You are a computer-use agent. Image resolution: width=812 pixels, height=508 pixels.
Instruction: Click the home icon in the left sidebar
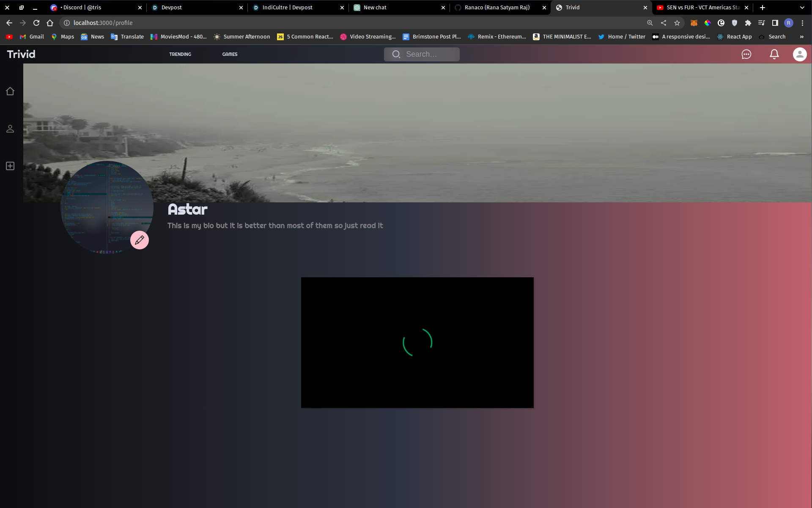click(10, 91)
